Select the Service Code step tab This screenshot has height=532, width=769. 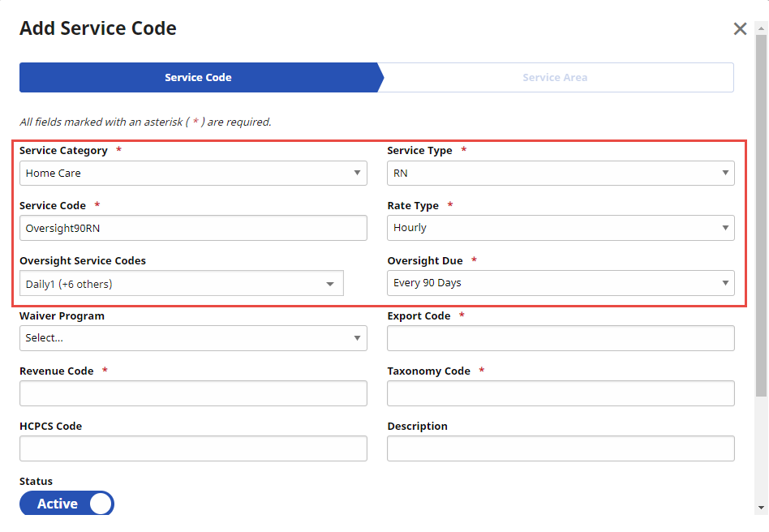[x=199, y=78]
